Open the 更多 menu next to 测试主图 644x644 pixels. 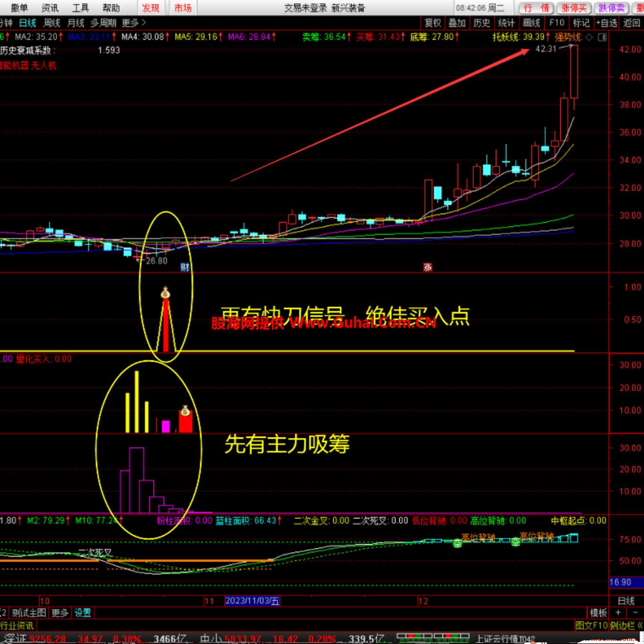coord(60,613)
